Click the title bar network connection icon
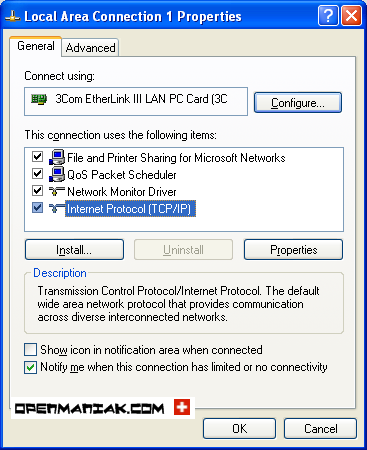 (13, 16)
